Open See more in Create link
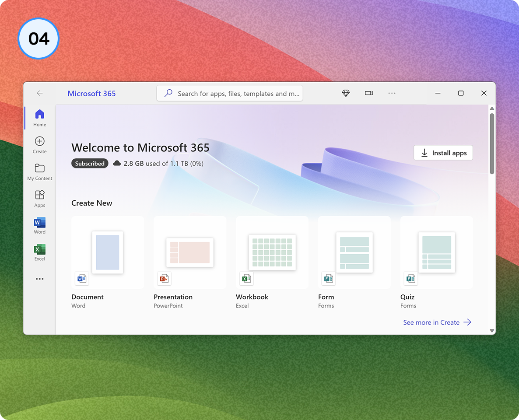This screenshot has height=420, width=519. 437,322
